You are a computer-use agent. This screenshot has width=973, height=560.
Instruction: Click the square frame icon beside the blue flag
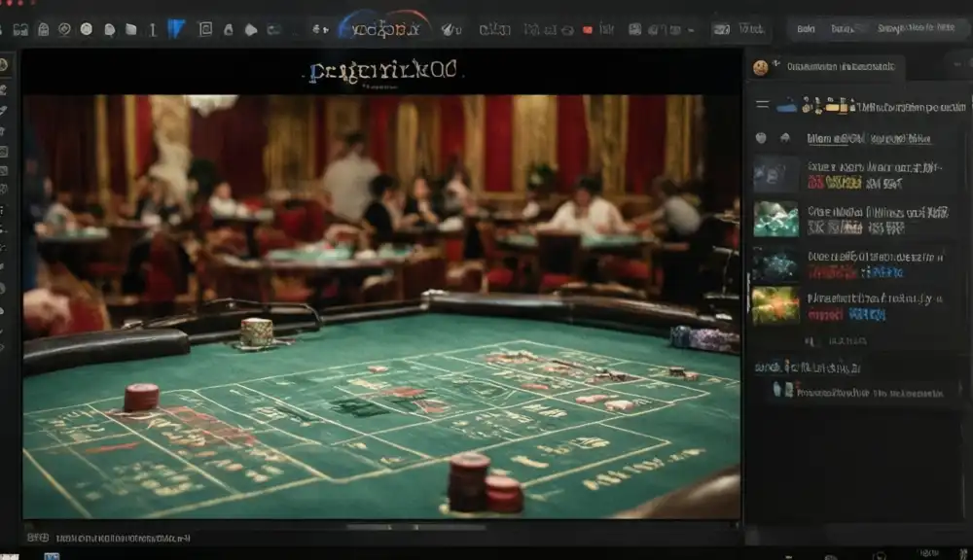pyautogui.click(x=205, y=29)
